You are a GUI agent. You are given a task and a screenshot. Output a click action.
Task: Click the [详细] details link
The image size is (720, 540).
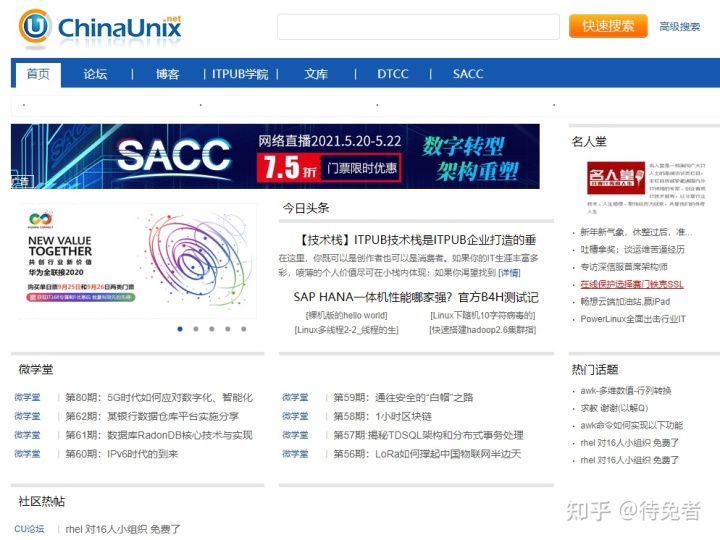point(510,272)
